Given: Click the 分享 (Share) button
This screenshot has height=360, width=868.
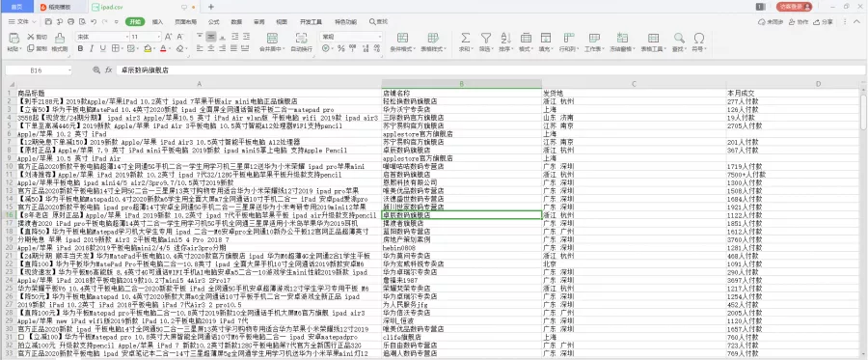Looking at the screenshot, I should pos(824,21).
